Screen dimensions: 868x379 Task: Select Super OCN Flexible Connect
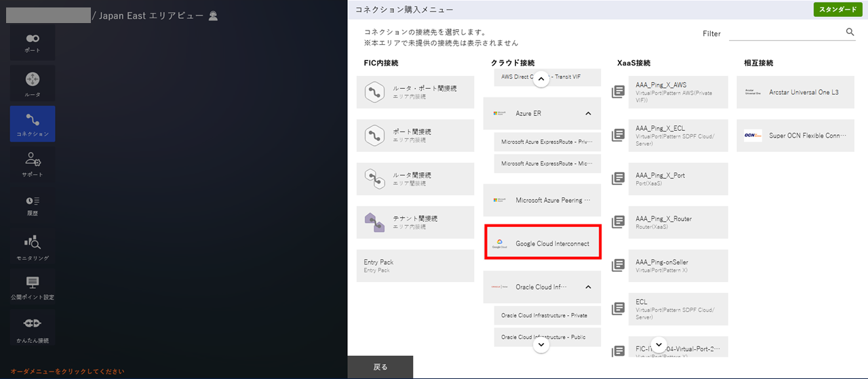tap(795, 136)
